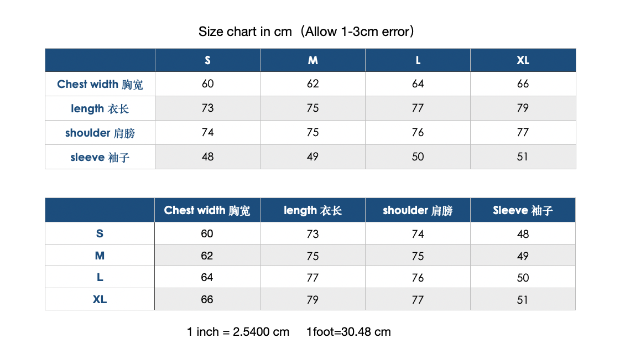This screenshot has height=364, width=625.
Task: Click the "1foot=30.48 cm" conversion text
Action: click(x=348, y=332)
